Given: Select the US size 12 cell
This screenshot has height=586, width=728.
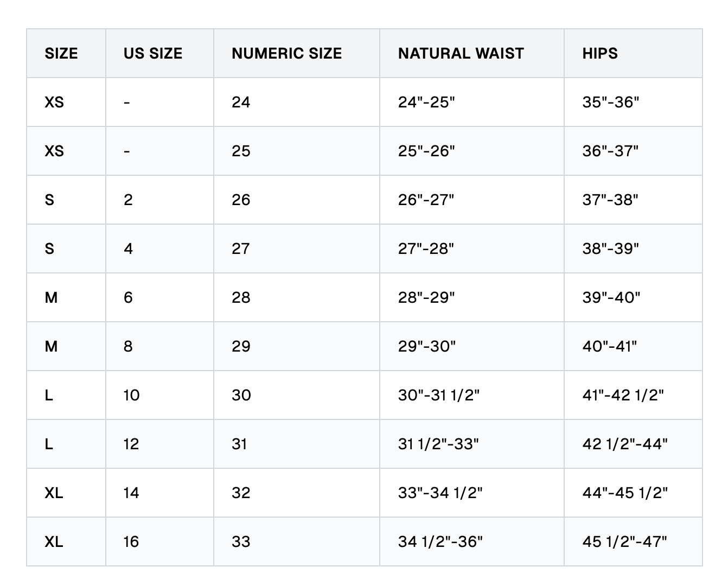Looking at the screenshot, I should [x=131, y=444].
